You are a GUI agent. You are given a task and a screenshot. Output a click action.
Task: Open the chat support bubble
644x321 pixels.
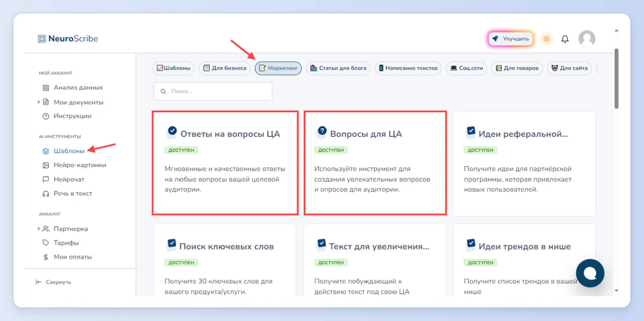(589, 273)
